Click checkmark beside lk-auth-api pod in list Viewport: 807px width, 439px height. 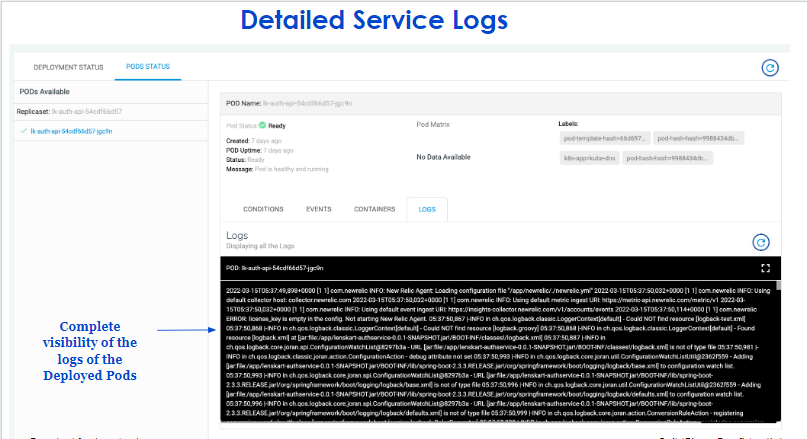point(23,131)
